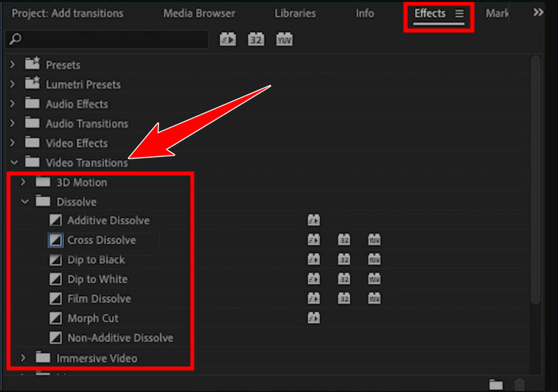Expand the Immersive Video chevron
The height and width of the screenshot is (392, 558).
point(23,358)
